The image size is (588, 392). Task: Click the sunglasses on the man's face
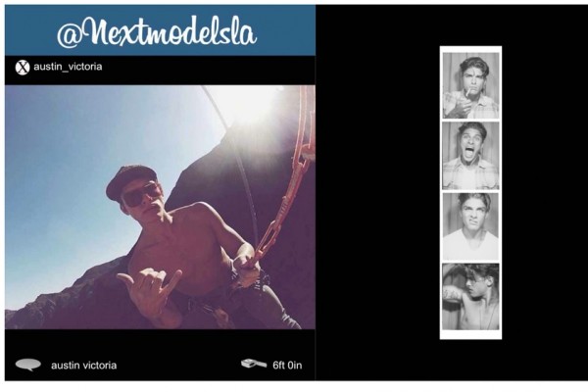click(x=142, y=195)
